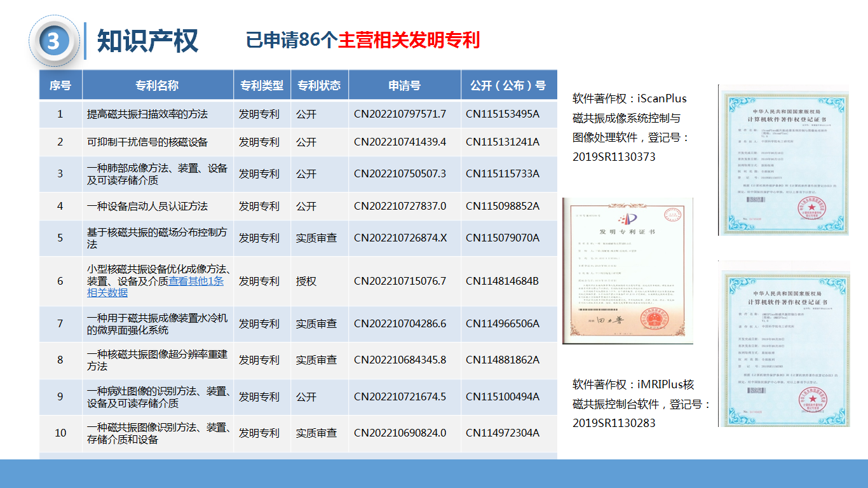This screenshot has height=488, width=868.
Task: Click publication number CN115153495A
Action: pos(503,114)
